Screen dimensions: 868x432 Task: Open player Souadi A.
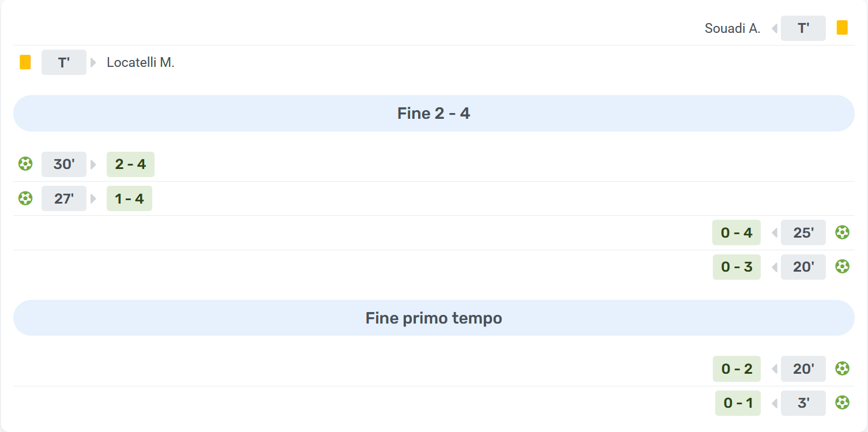(x=732, y=28)
